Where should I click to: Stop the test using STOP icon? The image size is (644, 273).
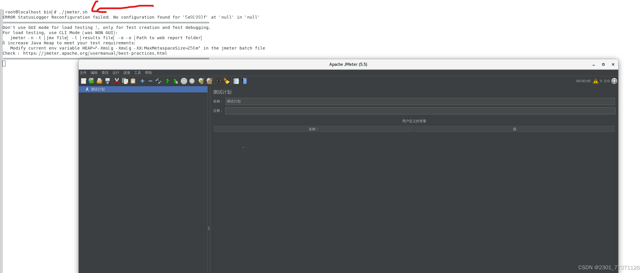(x=184, y=81)
